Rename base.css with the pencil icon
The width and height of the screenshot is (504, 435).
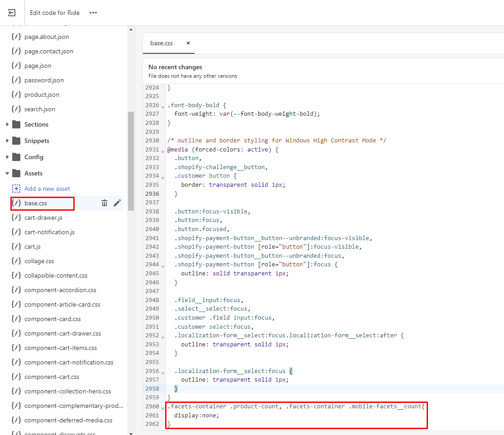117,203
